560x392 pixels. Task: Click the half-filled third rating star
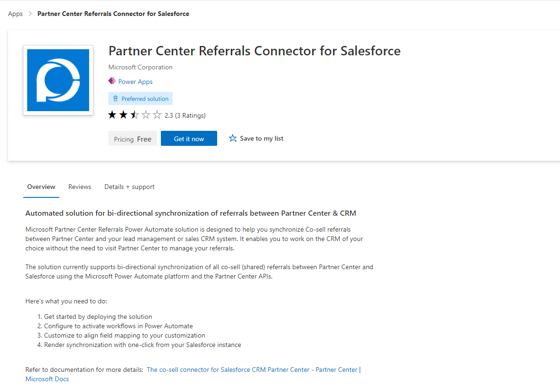pyautogui.click(x=135, y=115)
